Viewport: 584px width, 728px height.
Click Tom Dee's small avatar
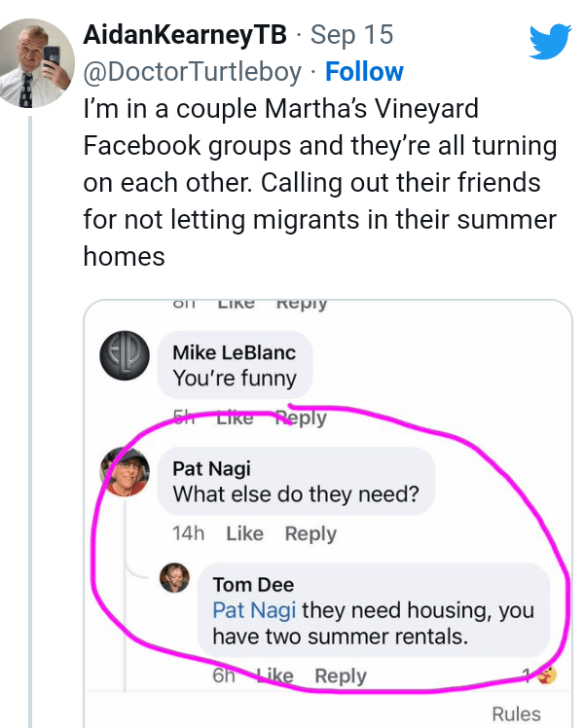[x=174, y=579]
